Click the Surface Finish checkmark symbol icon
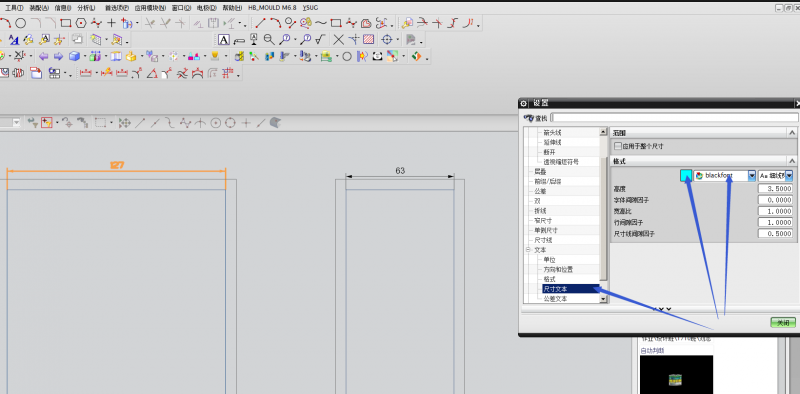 coord(320,39)
